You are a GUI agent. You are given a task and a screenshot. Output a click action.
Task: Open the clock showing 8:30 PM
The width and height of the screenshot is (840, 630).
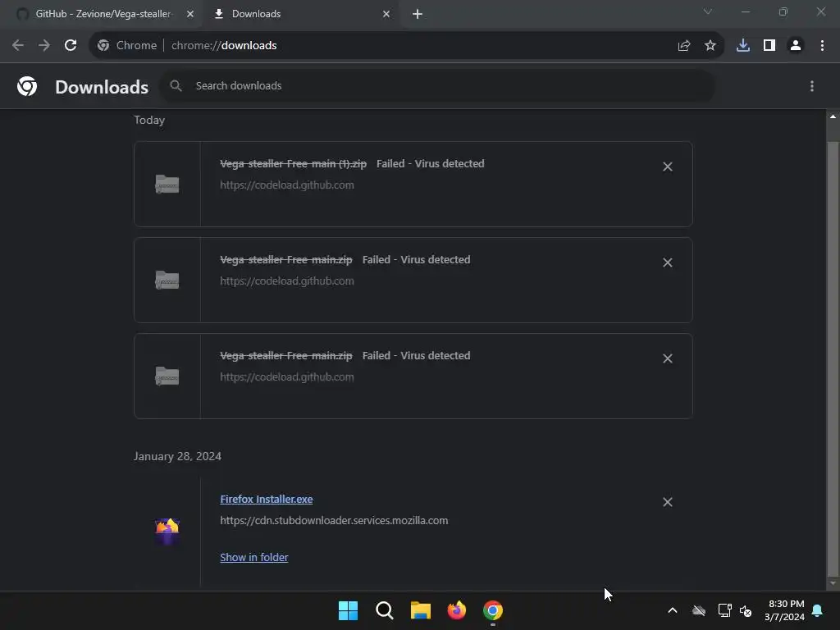click(x=785, y=610)
